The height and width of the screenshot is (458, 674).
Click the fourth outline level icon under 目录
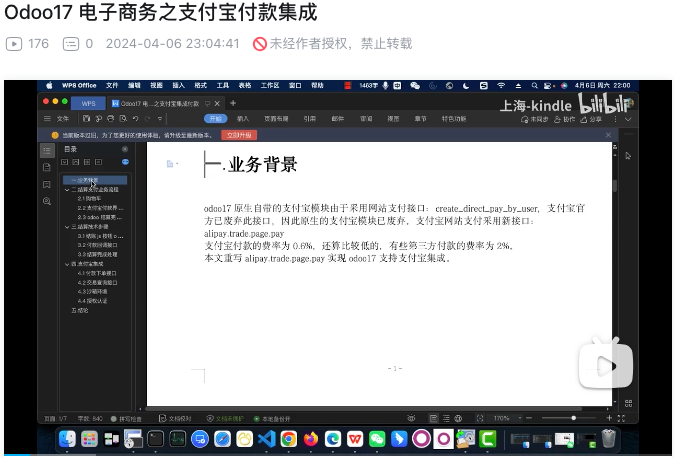(x=98, y=162)
